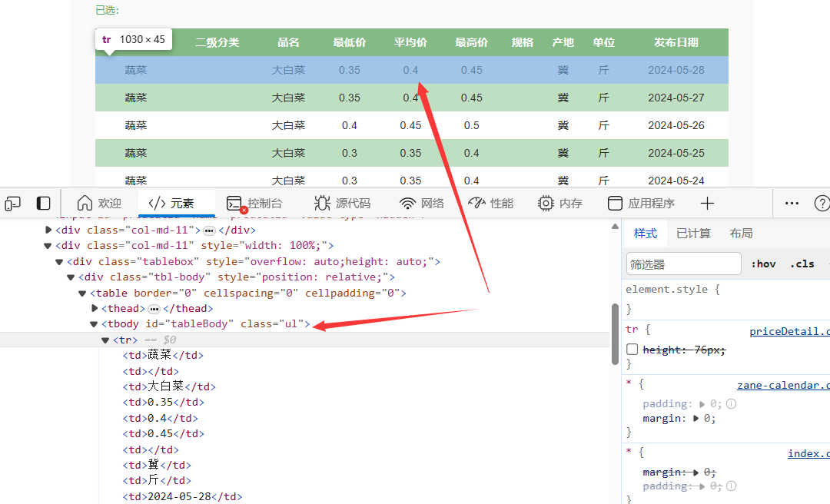Screen dimensions: 830x504
Task: Expand the thead element node
Action: click(95, 309)
